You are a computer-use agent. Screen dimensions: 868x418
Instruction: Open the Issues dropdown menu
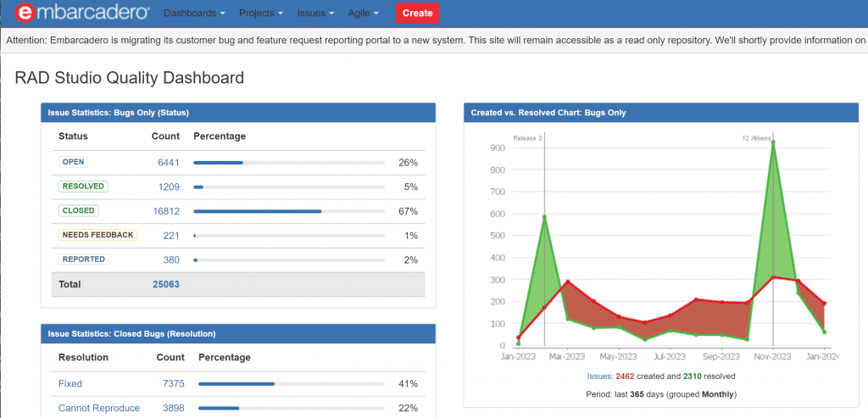pyautogui.click(x=315, y=13)
